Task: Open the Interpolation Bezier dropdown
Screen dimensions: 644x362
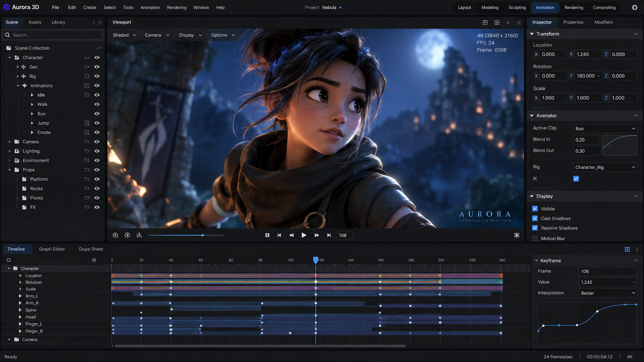Action: [608, 293]
